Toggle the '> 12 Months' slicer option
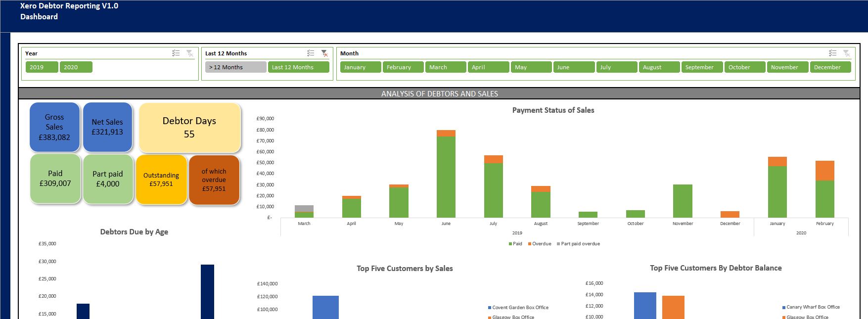 pos(235,67)
